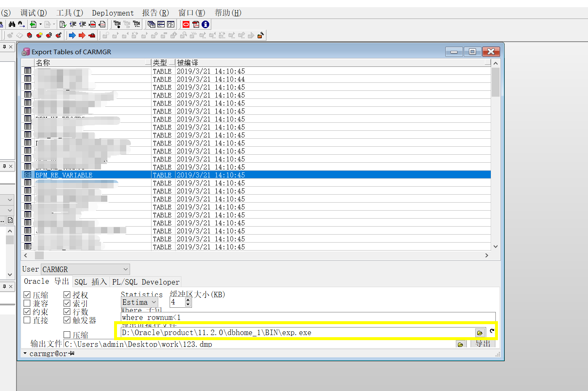The width and height of the screenshot is (588, 391).
Task: Switch to the PL/SQL Developer tab
Action: (x=146, y=282)
